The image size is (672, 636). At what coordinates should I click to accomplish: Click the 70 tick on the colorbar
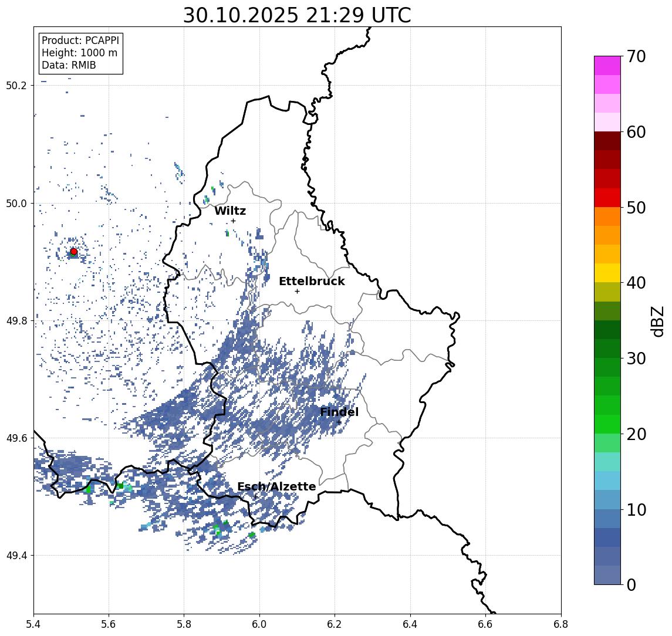(x=636, y=56)
